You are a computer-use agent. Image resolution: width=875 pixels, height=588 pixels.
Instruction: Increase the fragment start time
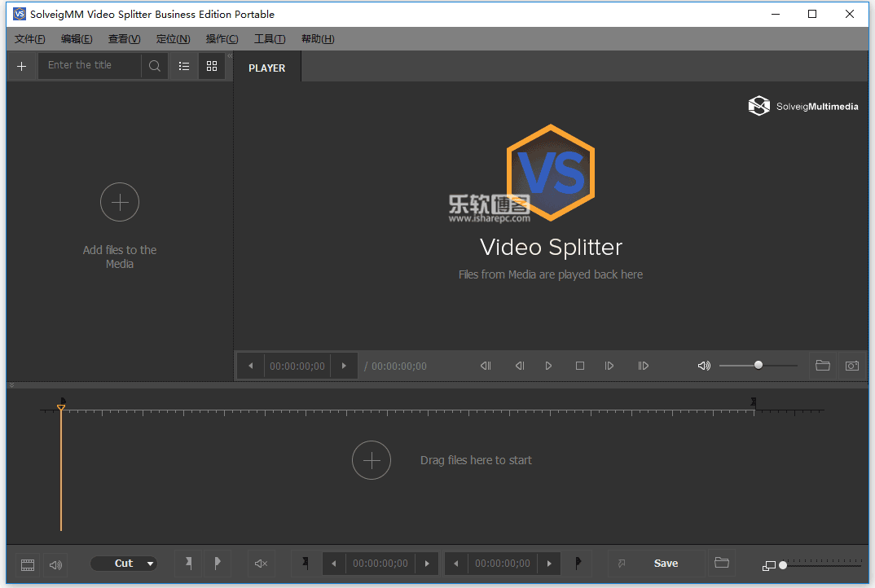427,564
